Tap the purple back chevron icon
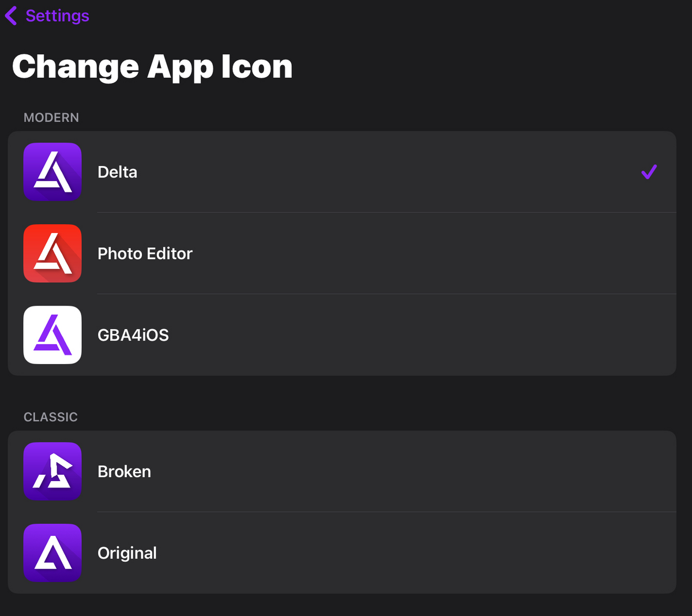The image size is (692, 616). tap(11, 16)
